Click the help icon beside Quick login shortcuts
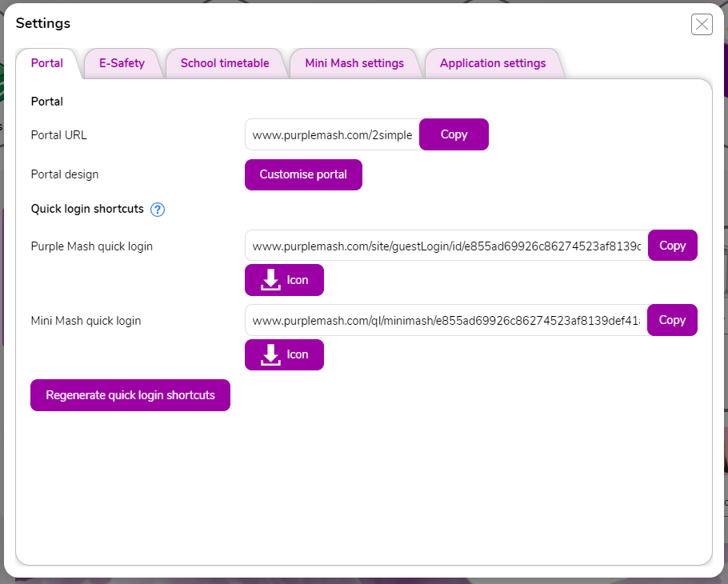This screenshot has width=728, height=584. (158, 210)
